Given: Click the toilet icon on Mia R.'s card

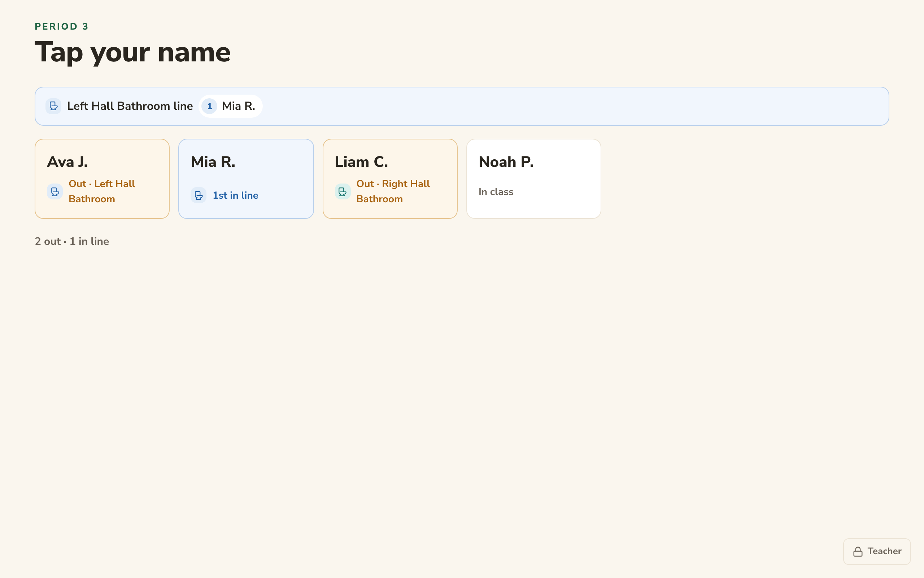Looking at the screenshot, I should [199, 195].
